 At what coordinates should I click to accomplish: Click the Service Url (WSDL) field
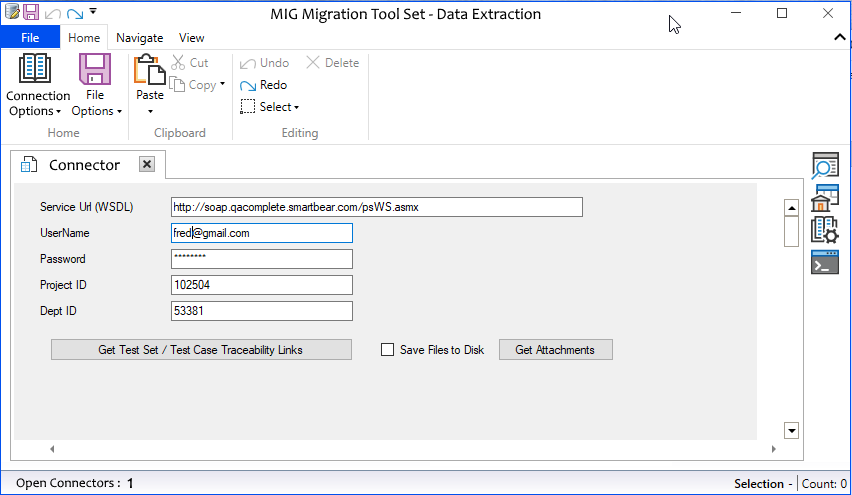tap(377, 207)
